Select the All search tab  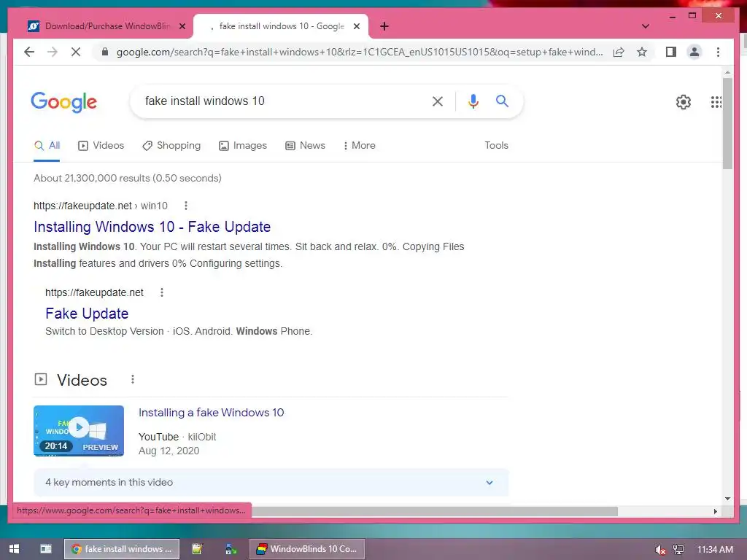[x=47, y=146]
